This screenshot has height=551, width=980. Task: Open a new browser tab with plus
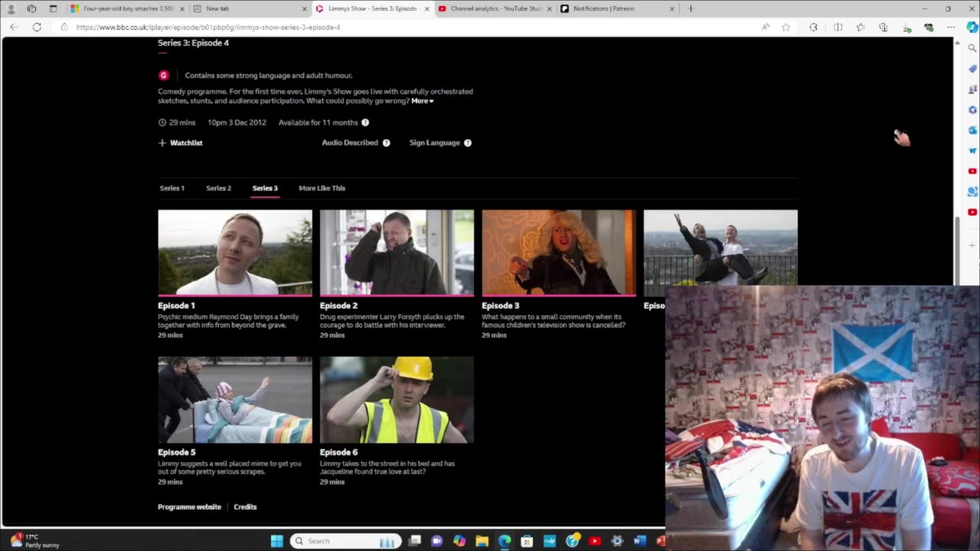691,8
